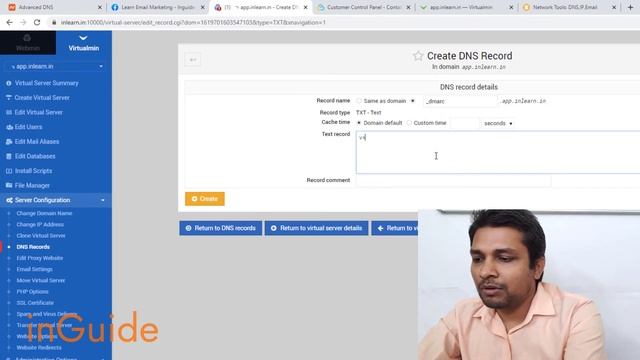Click Return to virtual server details button
640x360 pixels.
316,228
